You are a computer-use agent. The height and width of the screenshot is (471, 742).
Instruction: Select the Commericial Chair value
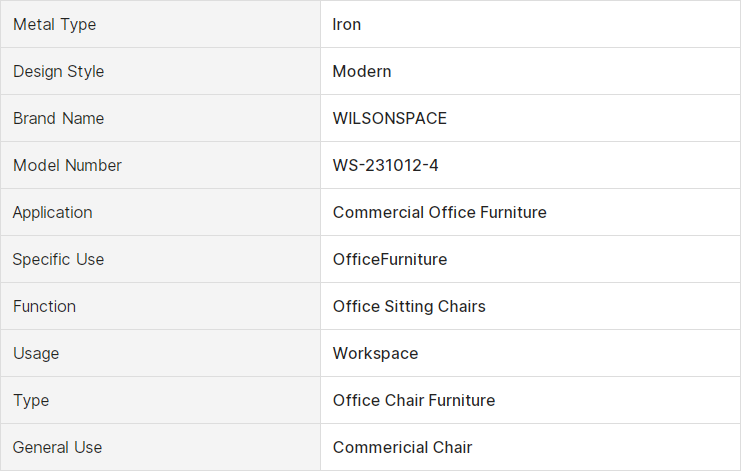pyautogui.click(x=402, y=447)
